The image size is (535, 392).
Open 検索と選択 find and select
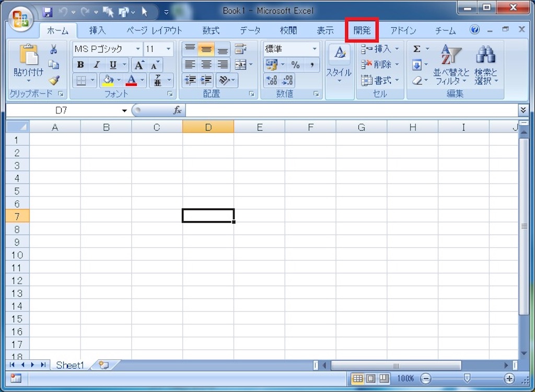[x=485, y=65]
